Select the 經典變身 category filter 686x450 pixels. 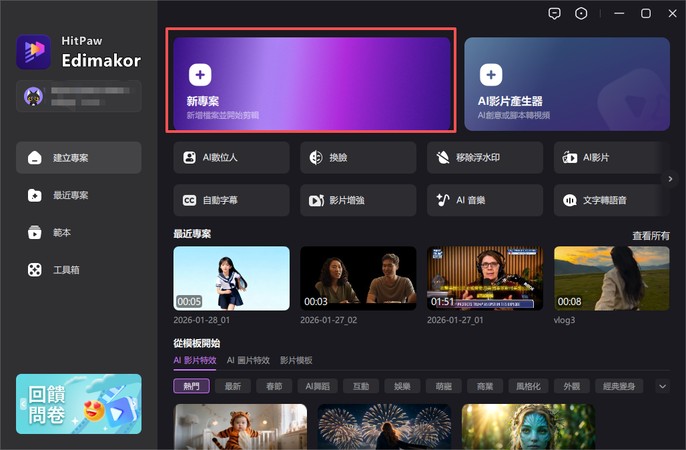click(619, 386)
